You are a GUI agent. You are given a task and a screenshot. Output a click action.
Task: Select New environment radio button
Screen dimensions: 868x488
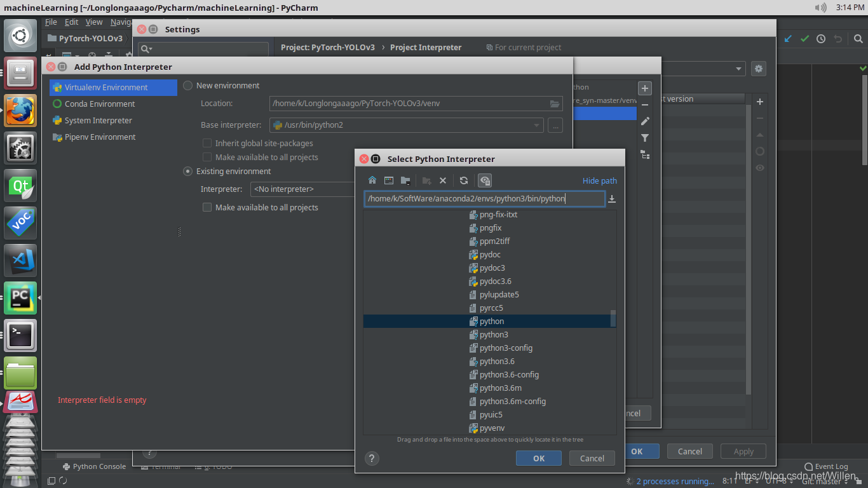click(188, 86)
